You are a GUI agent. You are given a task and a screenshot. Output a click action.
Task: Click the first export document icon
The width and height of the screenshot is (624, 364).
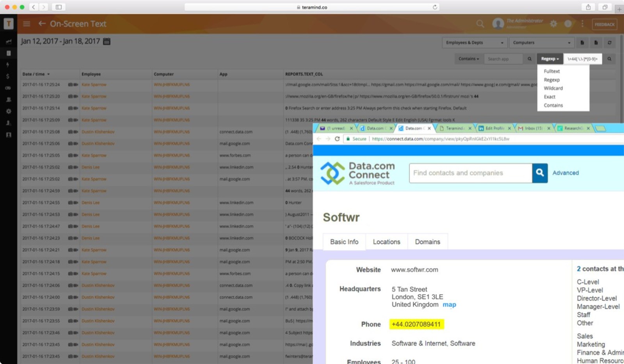[582, 43]
